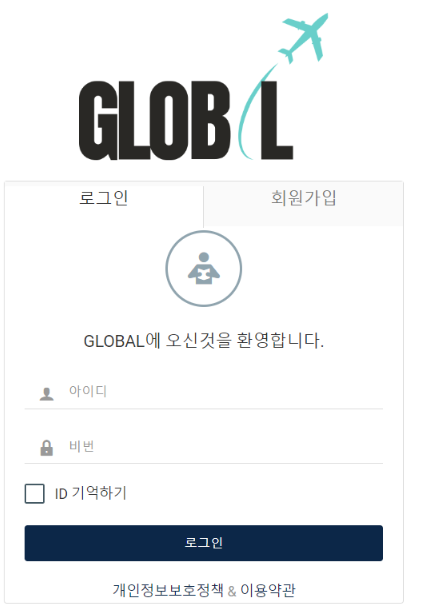Click the navy 로그인 submit button

point(204,543)
